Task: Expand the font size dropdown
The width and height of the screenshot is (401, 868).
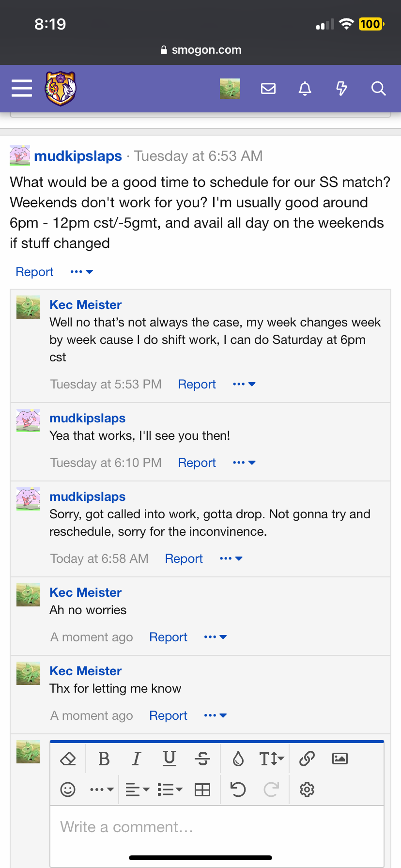Action: click(271, 759)
